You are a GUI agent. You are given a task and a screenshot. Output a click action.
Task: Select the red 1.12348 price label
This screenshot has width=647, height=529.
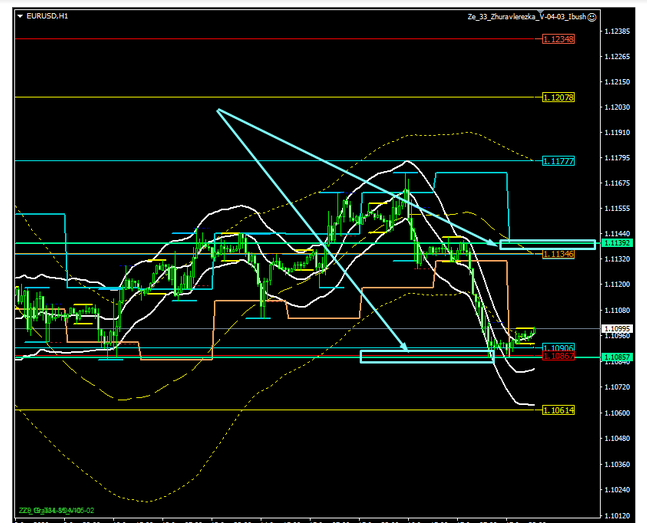tap(556, 39)
